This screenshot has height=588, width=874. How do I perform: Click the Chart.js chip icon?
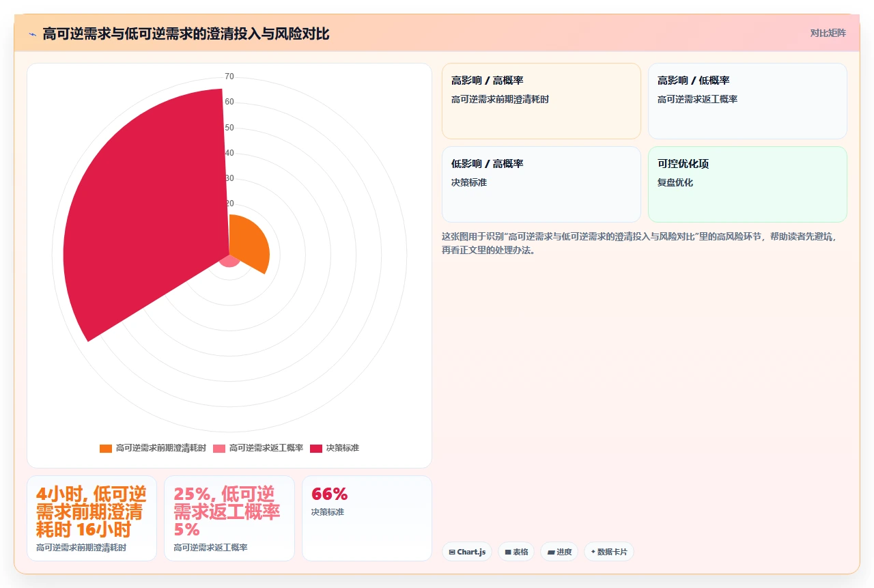click(452, 552)
